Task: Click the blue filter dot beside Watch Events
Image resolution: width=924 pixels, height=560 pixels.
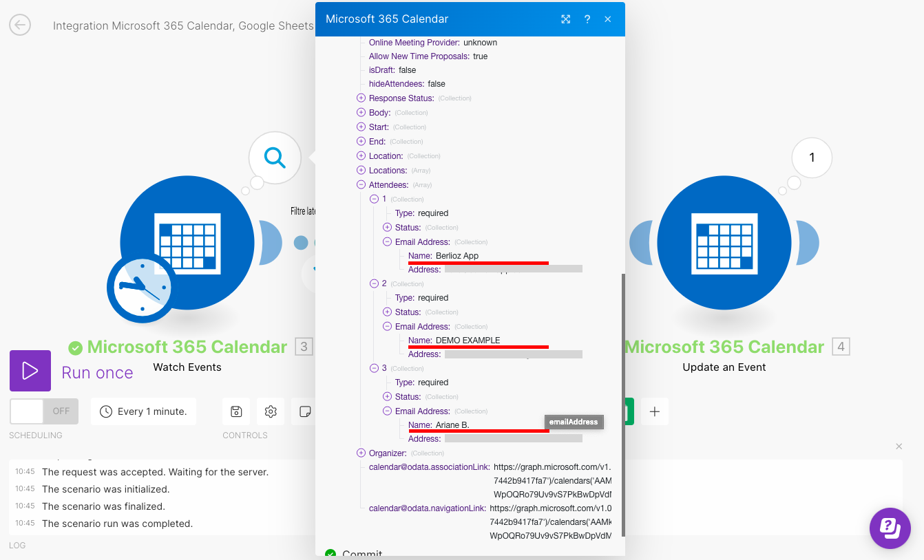Action: click(301, 242)
